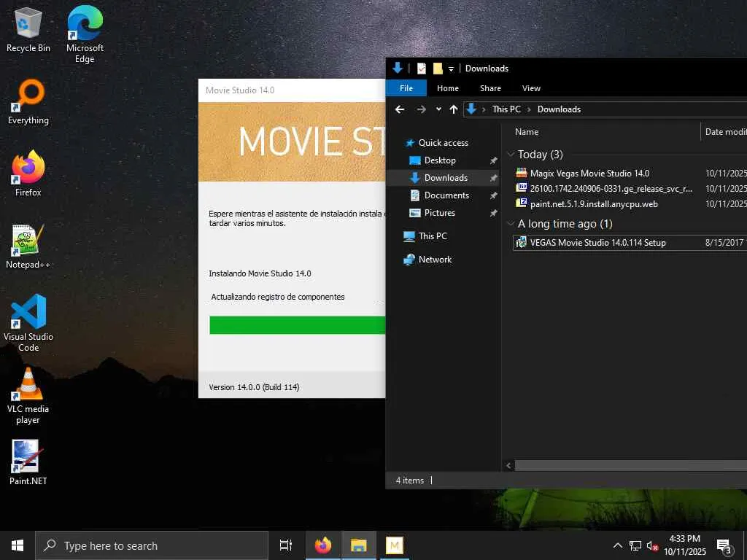Click the taskbar search box
The image size is (747, 560).
(x=152, y=545)
